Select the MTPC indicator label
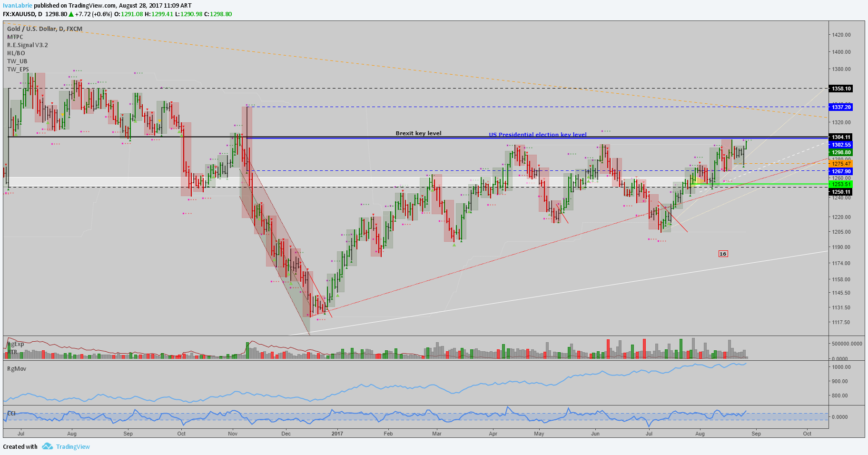The image size is (868, 455). (x=15, y=37)
